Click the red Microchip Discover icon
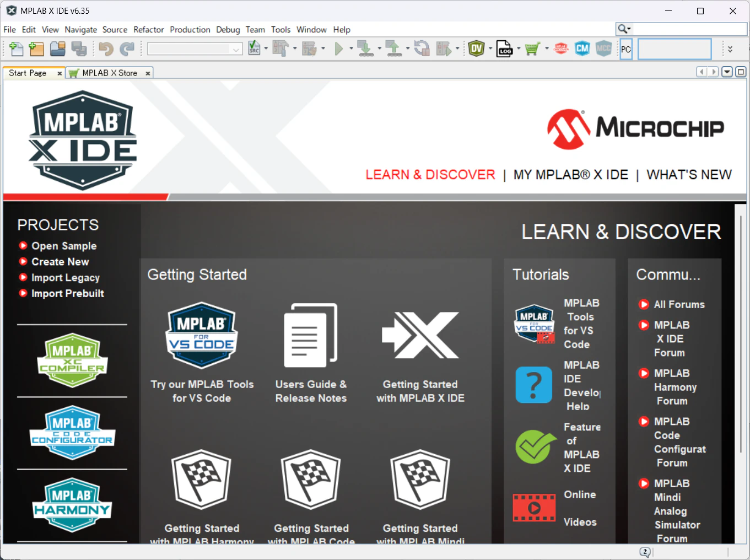This screenshot has height=560, width=750. (x=561, y=49)
